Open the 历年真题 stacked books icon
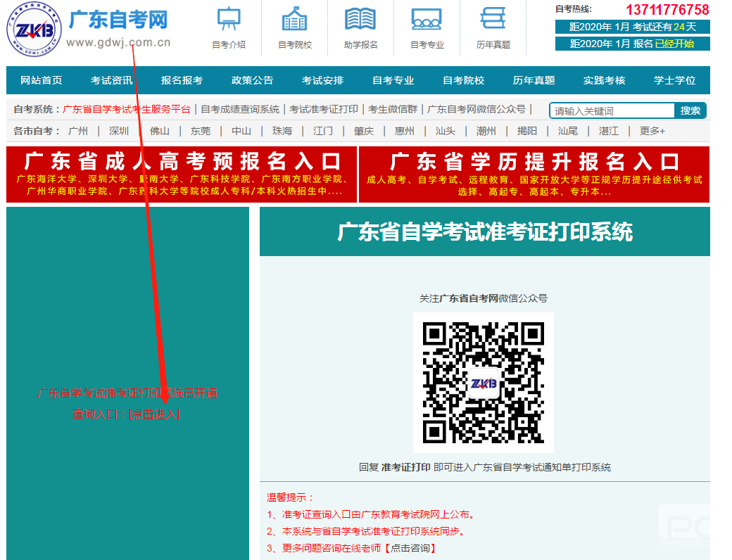Image resolution: width=732 pixels, height=560 pixels. click(x=493, y=19)
